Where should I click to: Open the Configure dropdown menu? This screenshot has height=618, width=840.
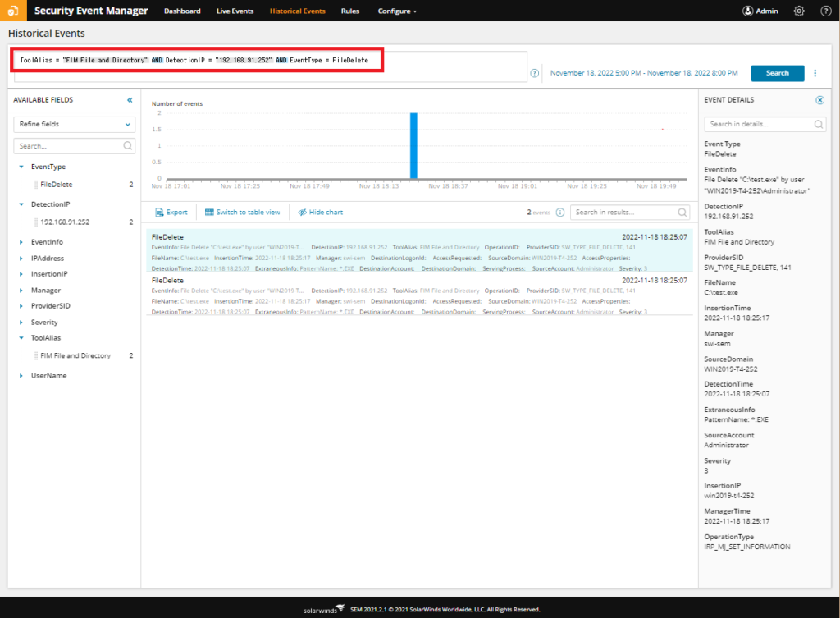pyautogui.click(x=397, y=11)
